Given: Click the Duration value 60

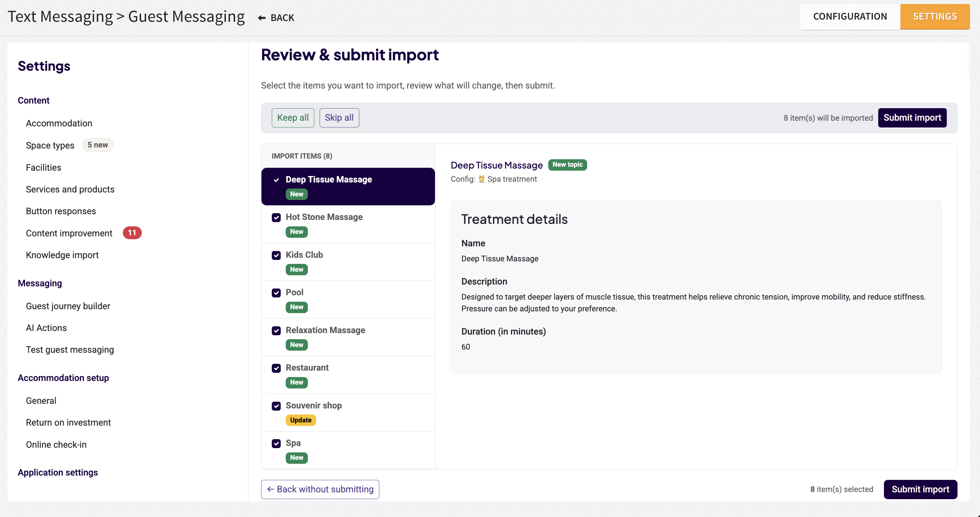Looking at the screenshot, I should tap(466, 347).
